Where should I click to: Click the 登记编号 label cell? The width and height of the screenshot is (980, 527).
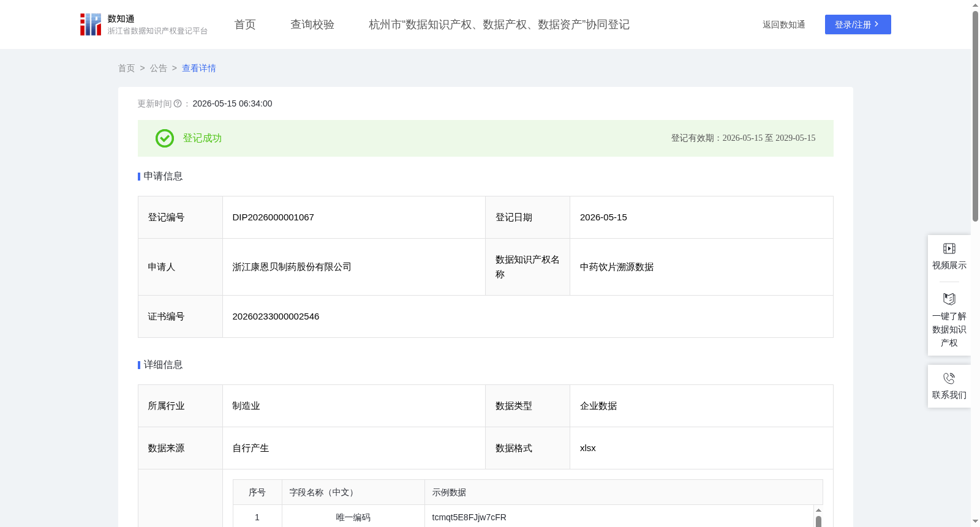180,217
